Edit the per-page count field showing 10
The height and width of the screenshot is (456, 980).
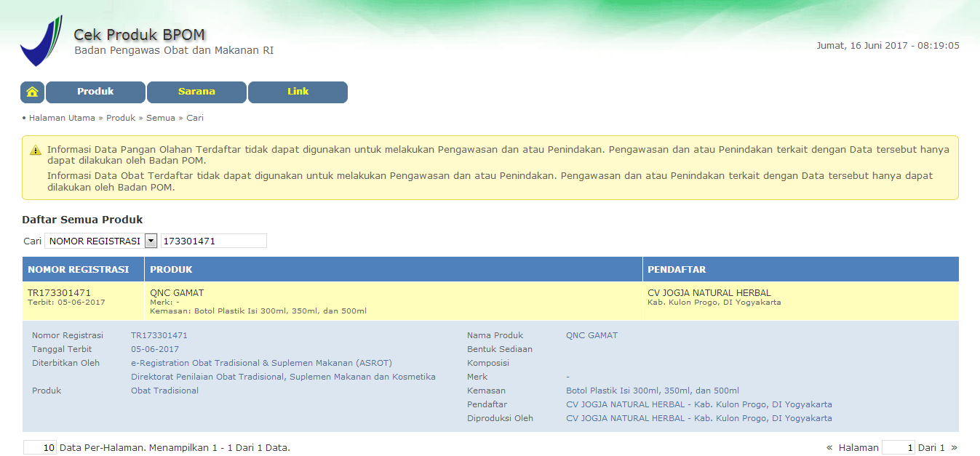click(x=40, y=448)
